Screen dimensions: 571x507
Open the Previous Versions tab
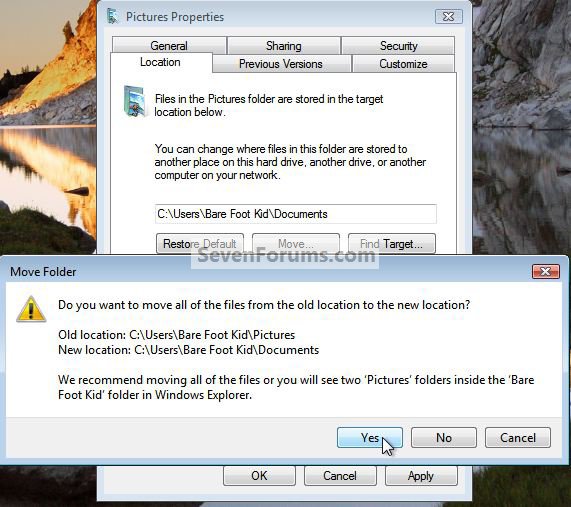tap(281, 64)
